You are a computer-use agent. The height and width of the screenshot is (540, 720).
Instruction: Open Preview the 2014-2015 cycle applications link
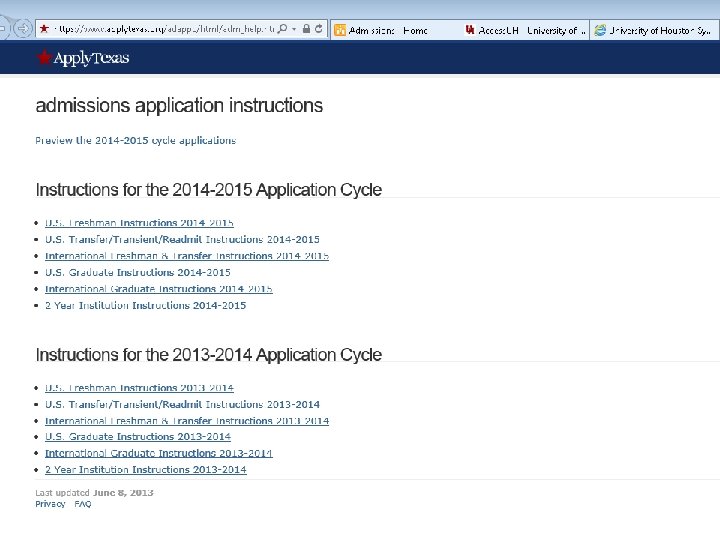pos(136,141)
